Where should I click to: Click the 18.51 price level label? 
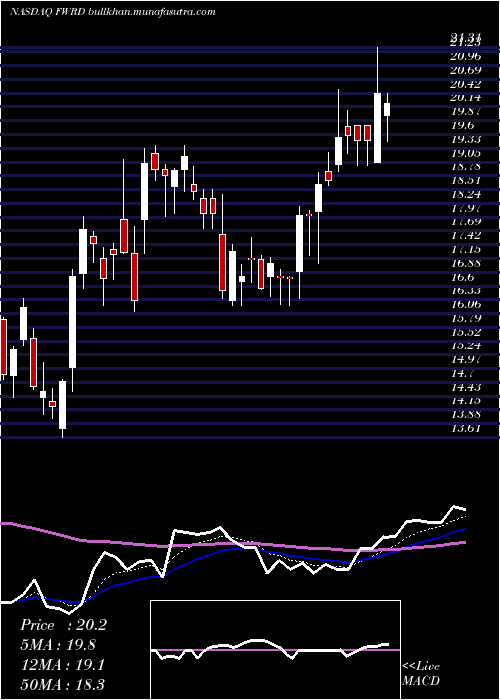pyautogui.click(x=466, y=180)
